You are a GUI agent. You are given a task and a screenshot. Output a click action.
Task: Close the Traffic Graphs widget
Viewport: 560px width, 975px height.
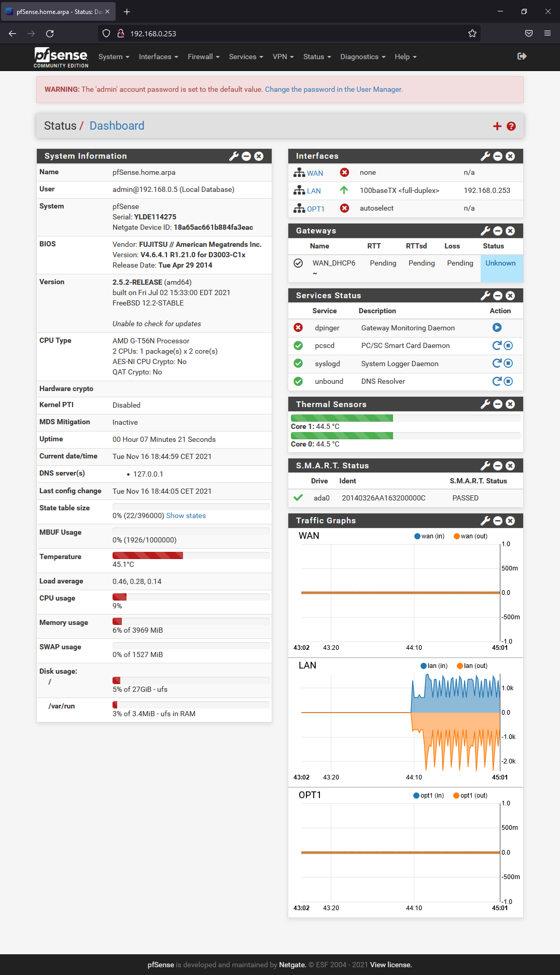coord(510,521)
